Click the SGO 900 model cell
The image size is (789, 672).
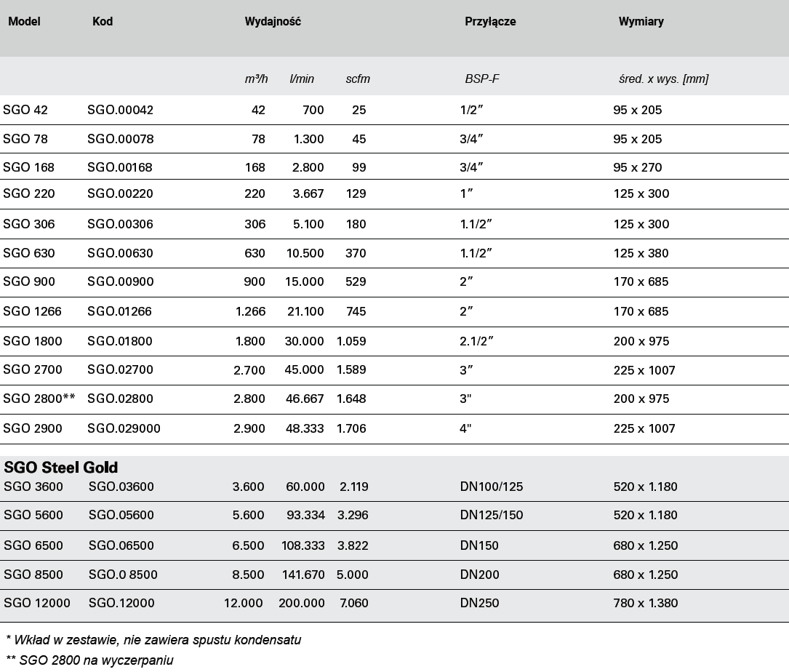point(28,282)
